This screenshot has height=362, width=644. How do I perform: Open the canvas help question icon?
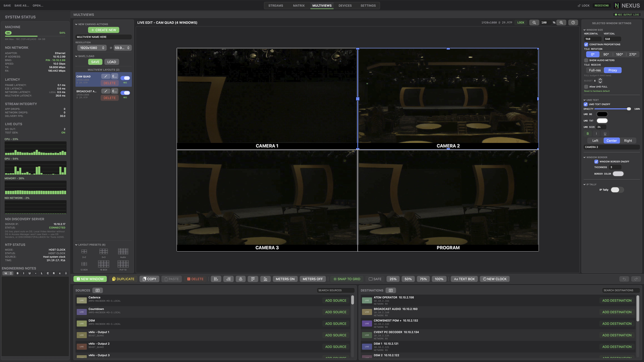[x=573, y=23]
